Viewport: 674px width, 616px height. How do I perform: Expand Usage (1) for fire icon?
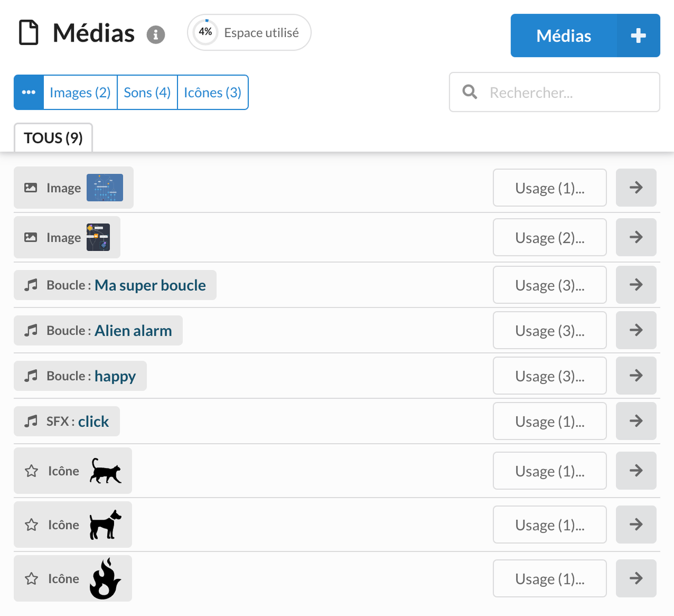coord(549,578)
